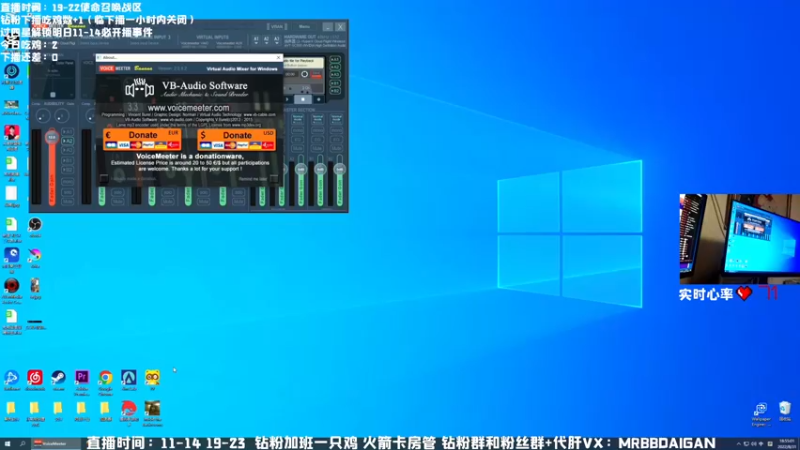
Task: Click the Windows Start button
Action: click(x=7, y=444)
